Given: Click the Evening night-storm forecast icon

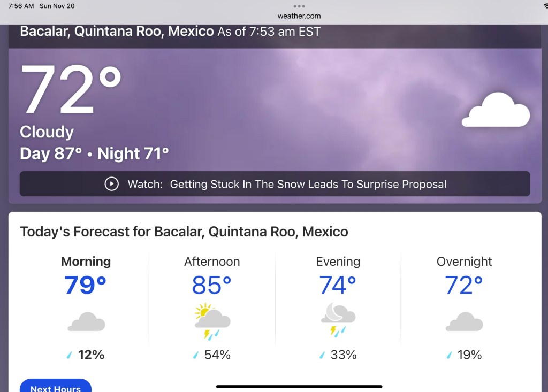Looking at the screenshot, I should point(338,320).
